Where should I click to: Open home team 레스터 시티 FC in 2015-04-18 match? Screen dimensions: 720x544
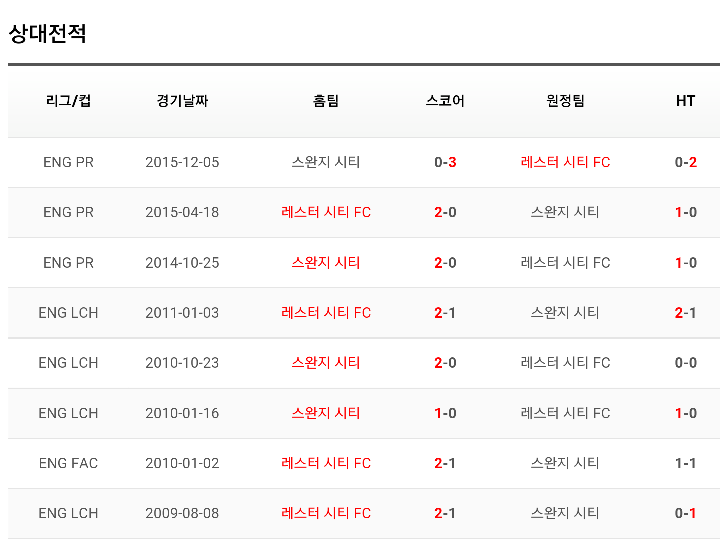coord(326,212)
